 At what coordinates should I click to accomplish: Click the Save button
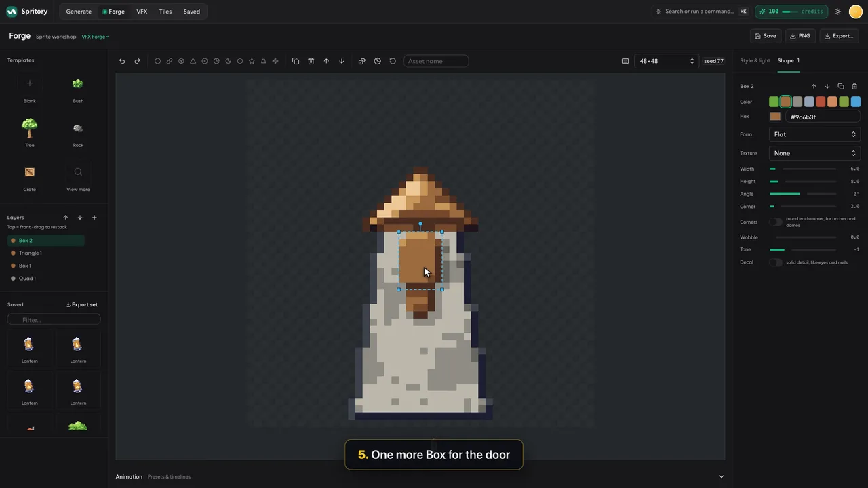point(765,36)
